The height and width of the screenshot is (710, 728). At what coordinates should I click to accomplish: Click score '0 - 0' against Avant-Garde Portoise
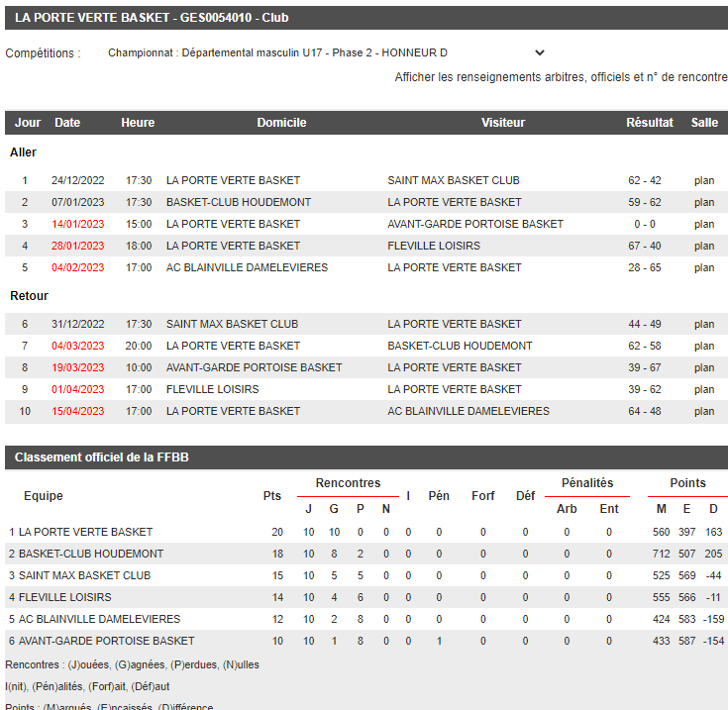pyautogui.click(x=645, y=224)
